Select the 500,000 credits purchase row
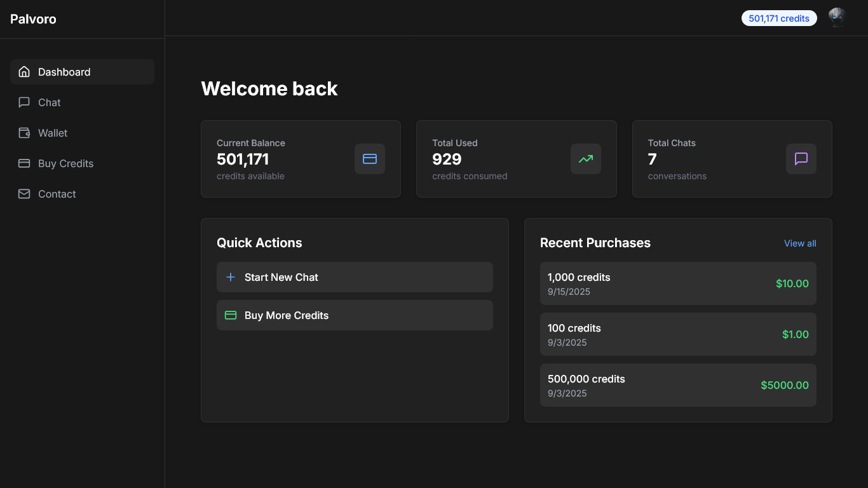The width and height of the screenshot is (868, 488). click(678, 385)
